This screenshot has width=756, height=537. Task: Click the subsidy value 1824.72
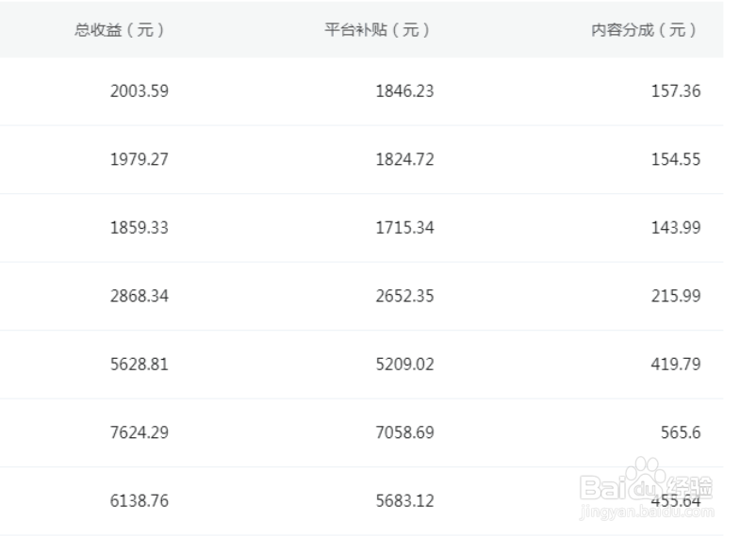[x=404, y=159]
